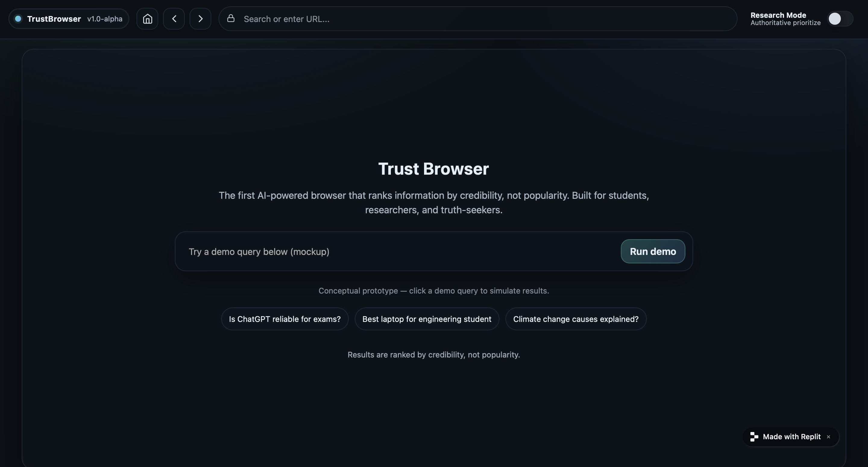Choose 'Best laptop for engineering student' chip
Viewport: 868px width, 467px height.
(426, 319)
